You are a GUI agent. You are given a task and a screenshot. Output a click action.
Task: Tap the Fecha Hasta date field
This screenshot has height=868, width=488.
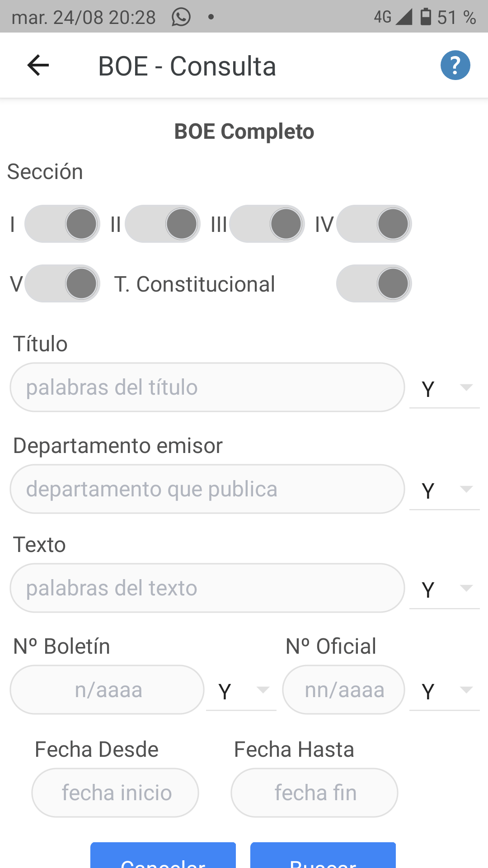tap(314, 793)
